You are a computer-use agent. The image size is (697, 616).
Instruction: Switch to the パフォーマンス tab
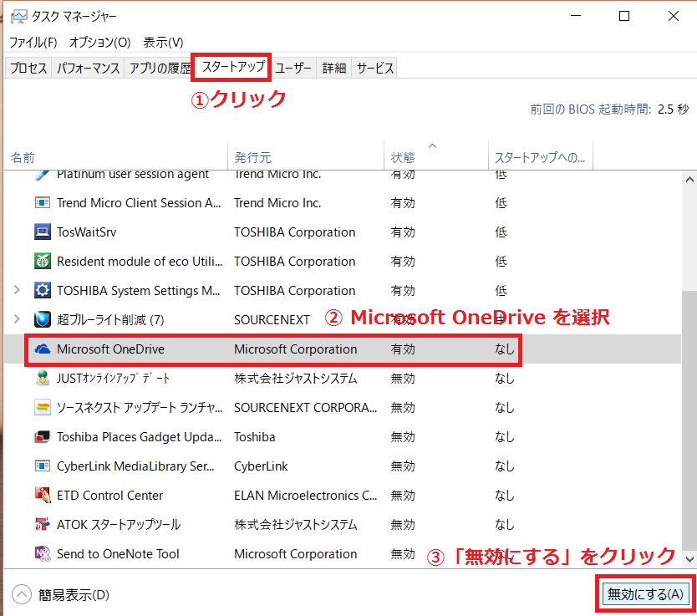[88, 68]
